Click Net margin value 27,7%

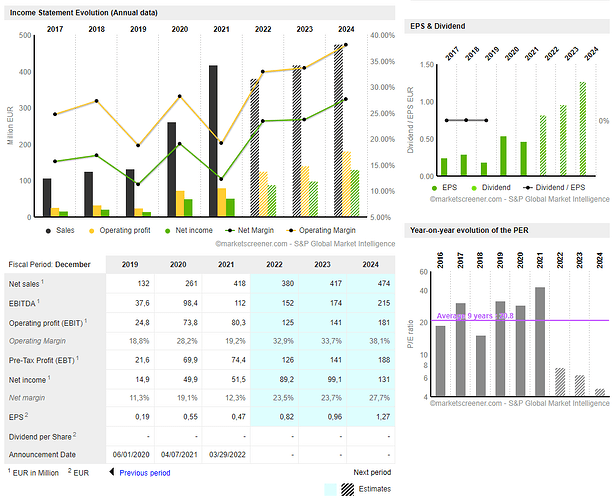coord(379,398)
